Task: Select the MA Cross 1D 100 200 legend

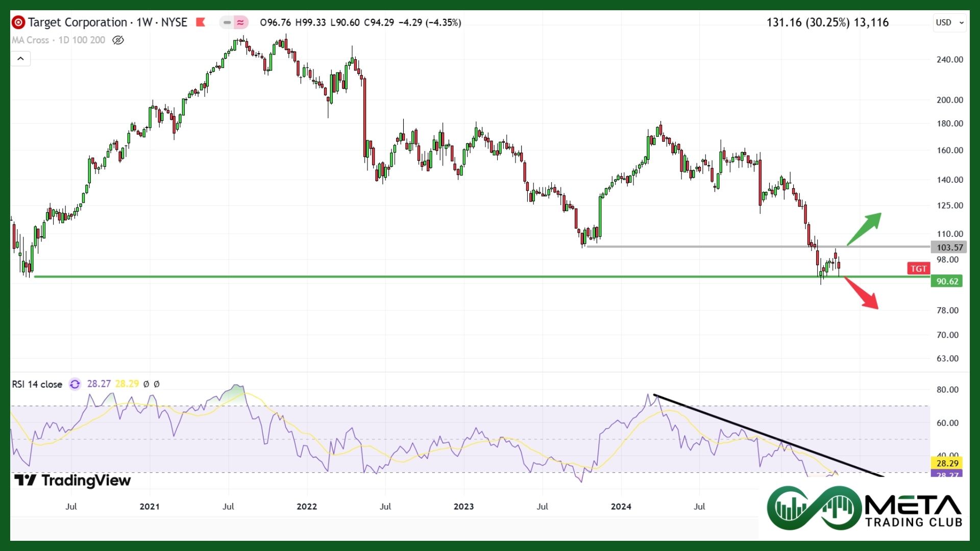Action: (x=59, y=40)
